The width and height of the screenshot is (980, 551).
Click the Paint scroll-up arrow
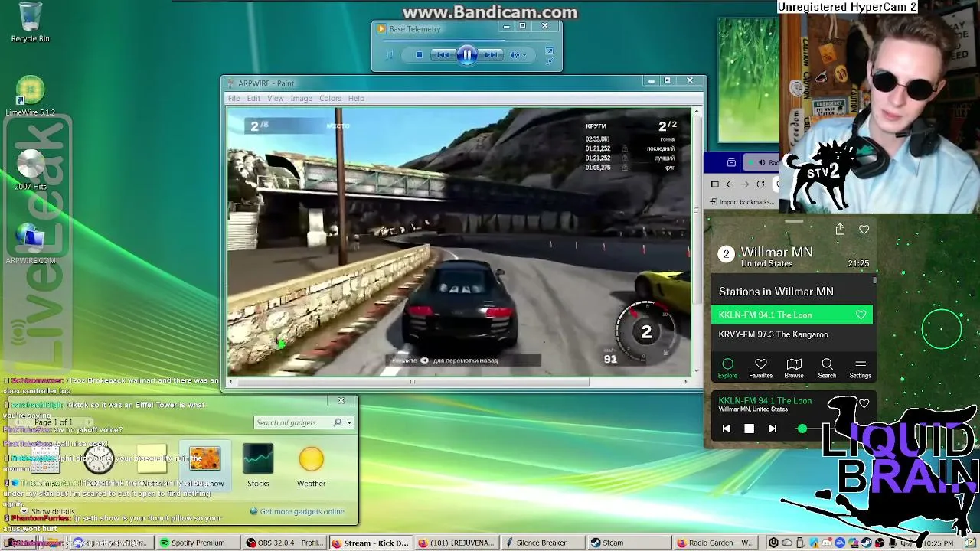[x=696, y=112]
